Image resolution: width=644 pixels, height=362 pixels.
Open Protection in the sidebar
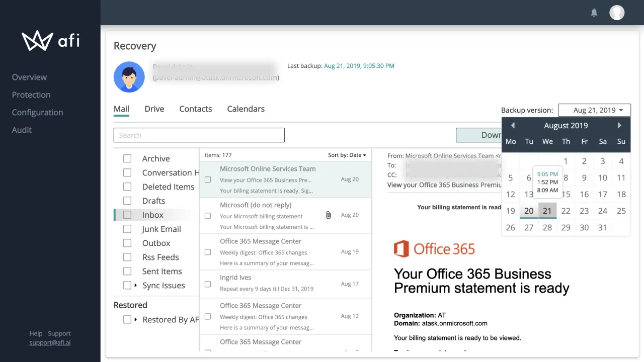31,95
